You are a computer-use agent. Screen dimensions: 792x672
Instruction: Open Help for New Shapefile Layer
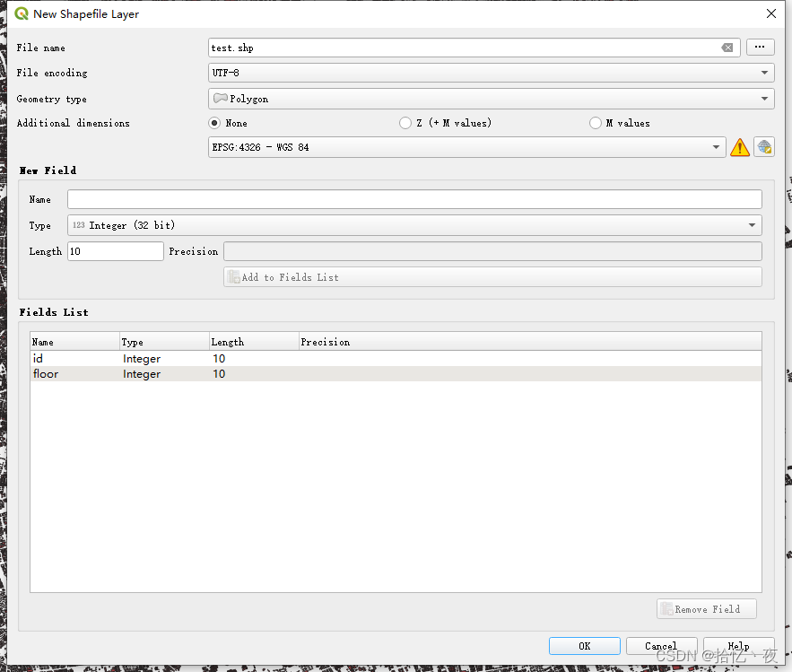click(x=738, y=645)
